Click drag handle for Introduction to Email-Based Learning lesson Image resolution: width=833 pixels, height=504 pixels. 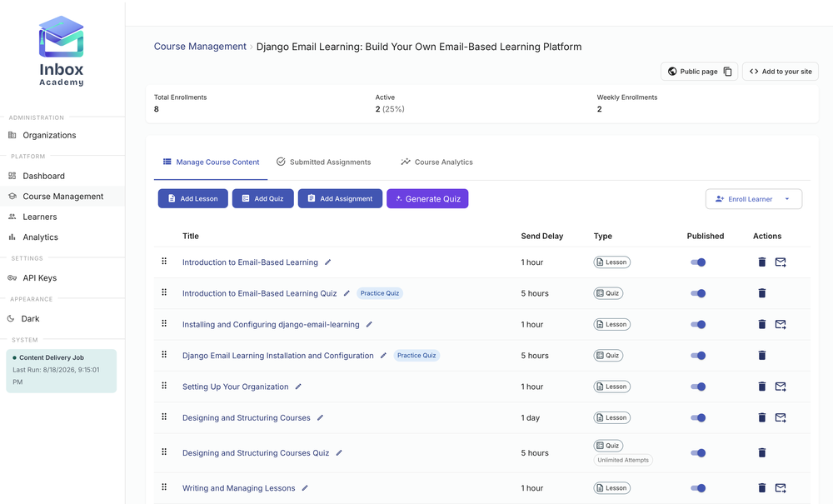(x=164, y=262)
